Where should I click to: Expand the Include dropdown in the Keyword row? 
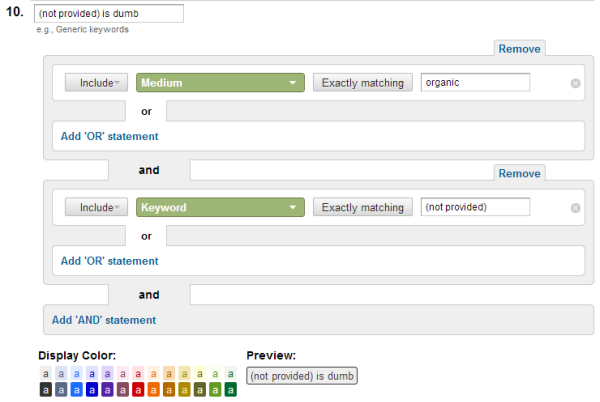click(98, 208)
